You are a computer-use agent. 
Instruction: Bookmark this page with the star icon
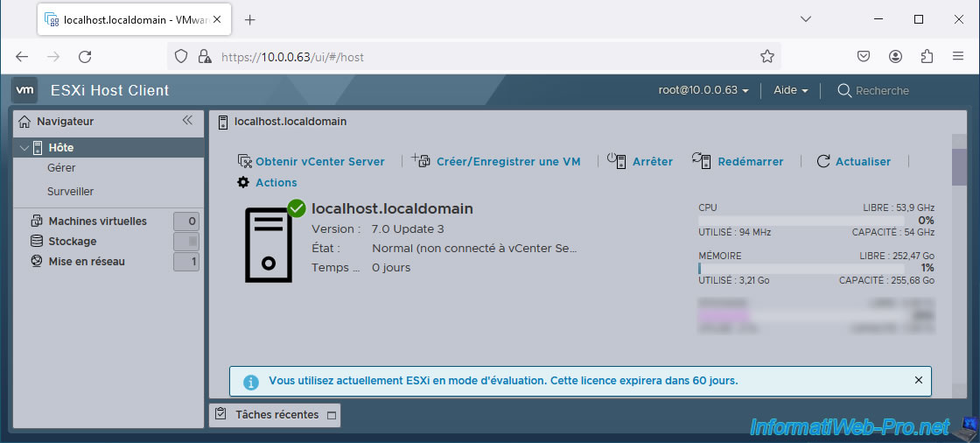(x=767, y=57)
